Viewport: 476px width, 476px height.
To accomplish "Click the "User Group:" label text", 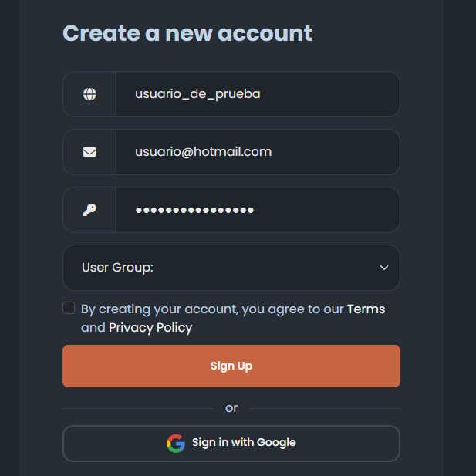I will [x=117, y=268].
